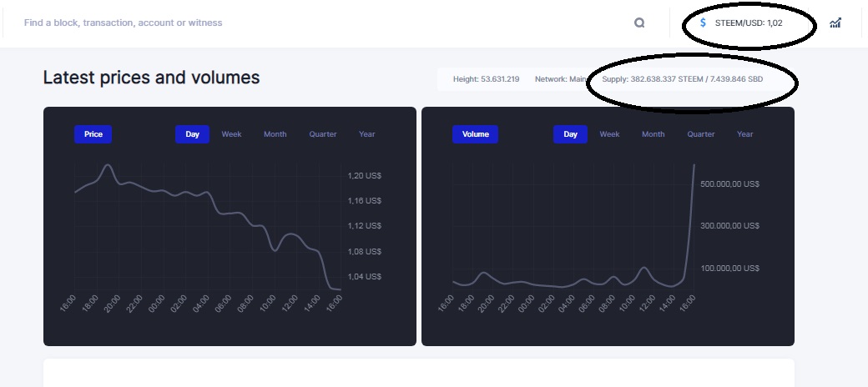Image resolution: width=868 pixels, height=387 pixels.
Task: Click the Latest prices and volumes heading
Action: 151,78
